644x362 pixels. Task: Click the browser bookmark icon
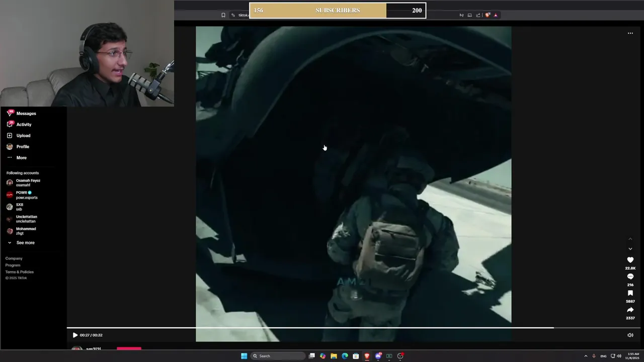pyautogui.click(x=223, y=15)
